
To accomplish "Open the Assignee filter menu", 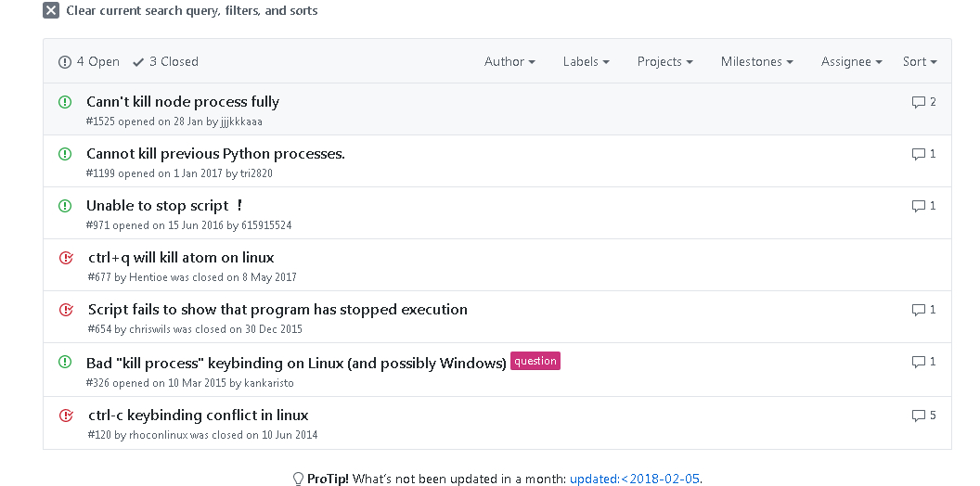I will tap(852, 61).
